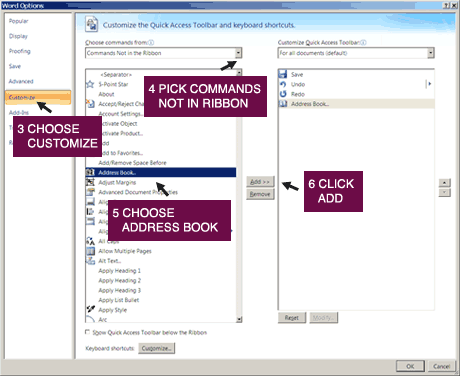Screen dimensions: 460x376
Task: Click the Allow Multiple Pages icon
Action: 90,251
